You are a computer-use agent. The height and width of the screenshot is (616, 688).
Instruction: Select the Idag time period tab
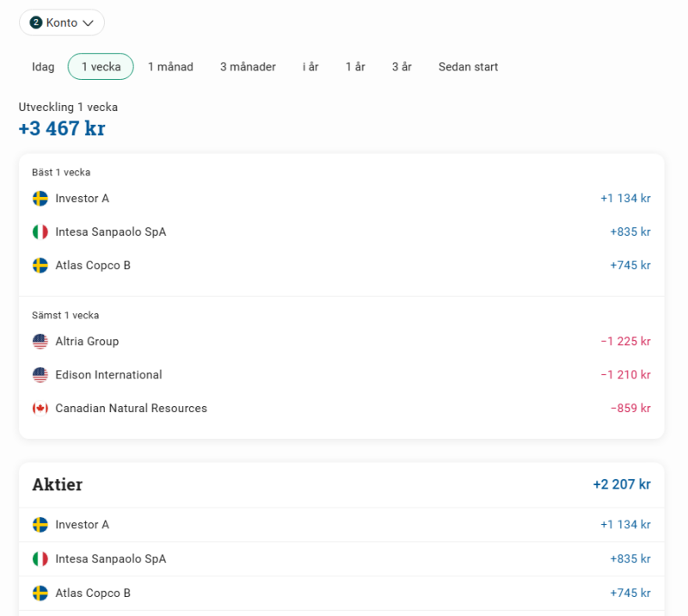(43, 67)
